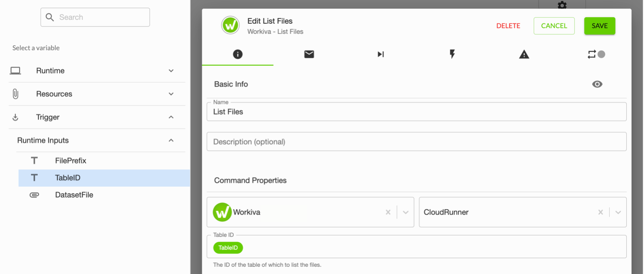Viewport: 644px width, 274px height.
Task: Click the "Select a variable" label
Action: tap(36, 48)
